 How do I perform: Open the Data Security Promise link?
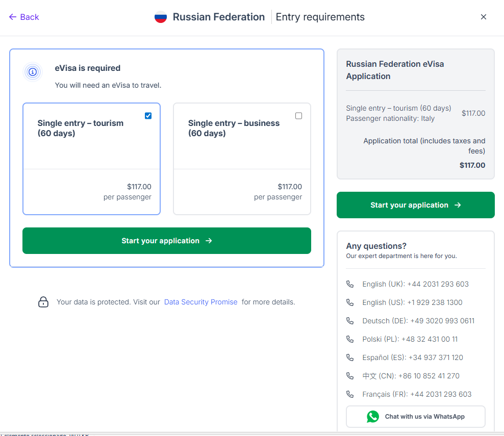[200, 302]
